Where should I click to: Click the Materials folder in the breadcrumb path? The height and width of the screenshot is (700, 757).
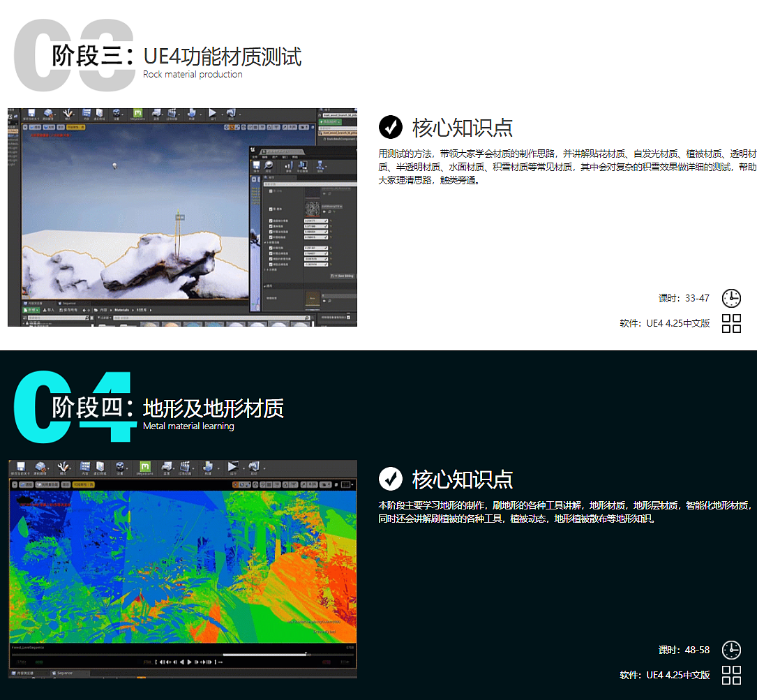(x=121, y=309)
